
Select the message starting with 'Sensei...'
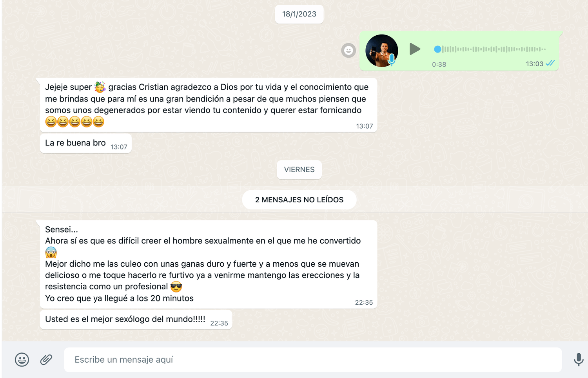[x=208, y=264]
